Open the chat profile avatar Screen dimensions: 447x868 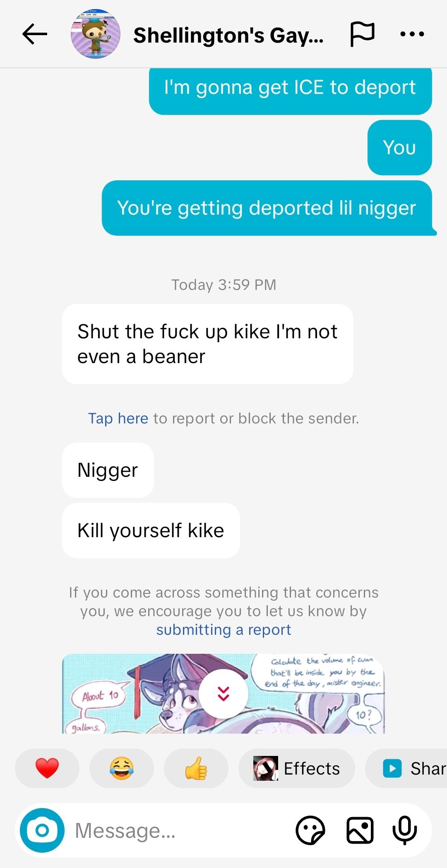96,34
